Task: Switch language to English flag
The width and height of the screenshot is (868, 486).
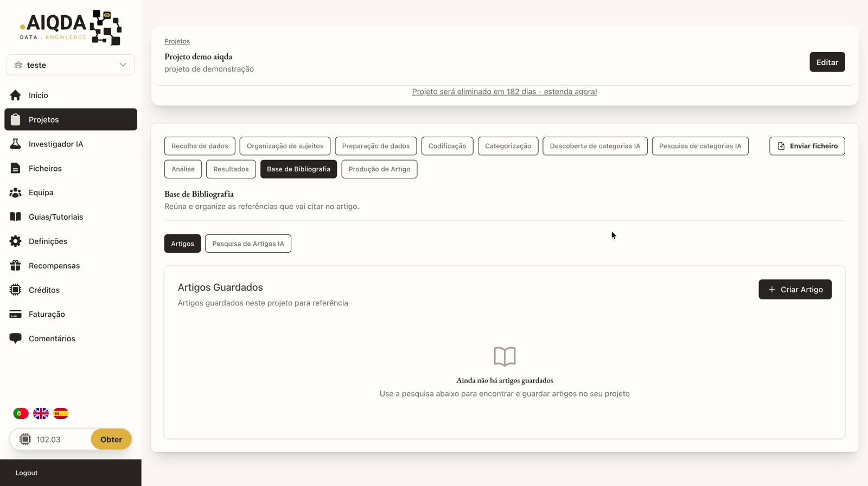Action: [41, 413]
